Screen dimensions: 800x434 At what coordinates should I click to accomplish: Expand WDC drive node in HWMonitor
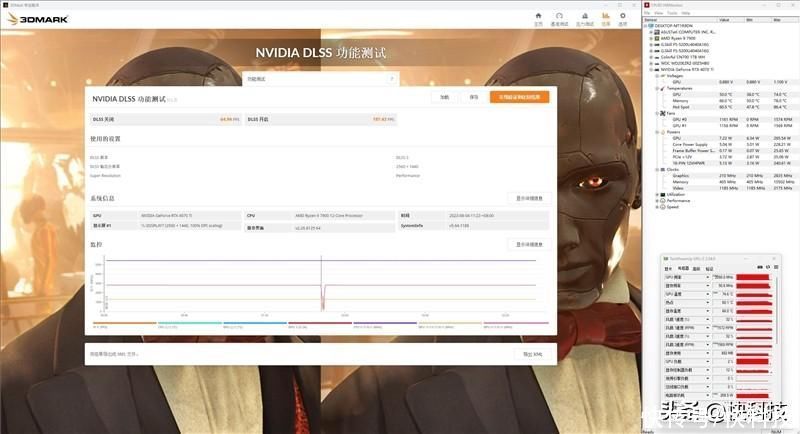651,63
